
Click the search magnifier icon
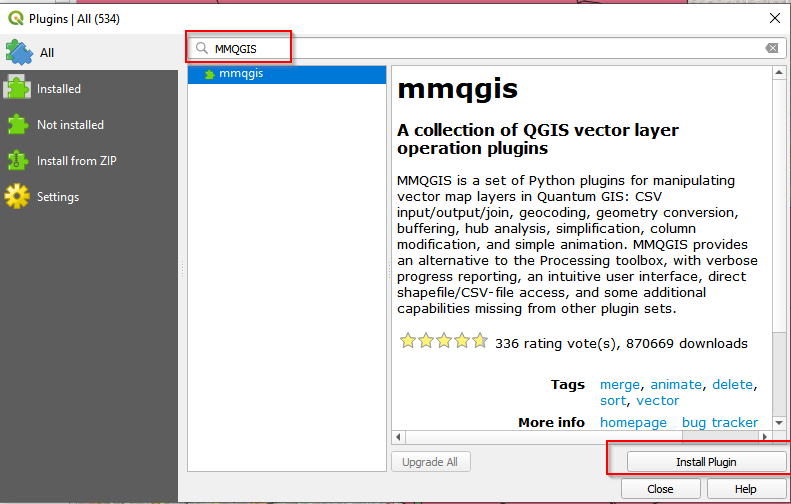click(x=202, y=48)
